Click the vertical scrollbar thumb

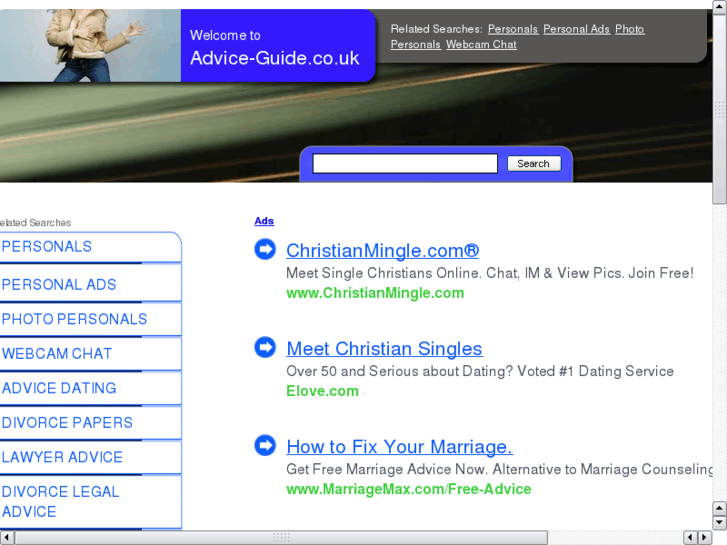point(720,109)
